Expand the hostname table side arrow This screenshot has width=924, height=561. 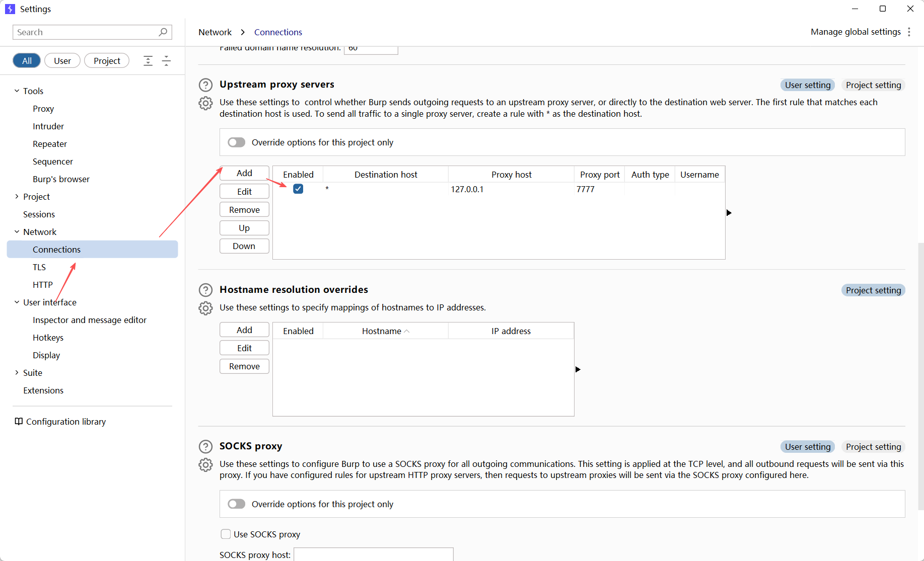(x=578, y=369)
